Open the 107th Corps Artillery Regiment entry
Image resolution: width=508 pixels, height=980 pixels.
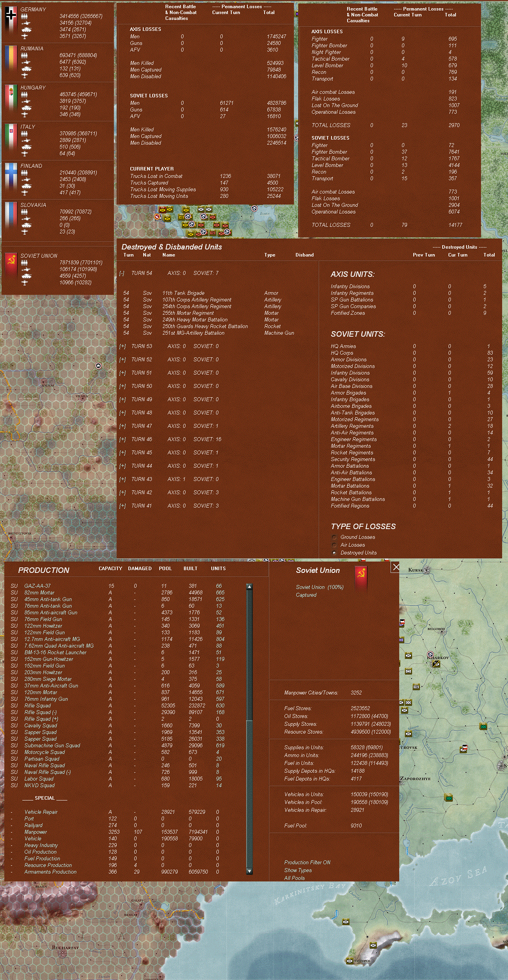click(197, 300)
